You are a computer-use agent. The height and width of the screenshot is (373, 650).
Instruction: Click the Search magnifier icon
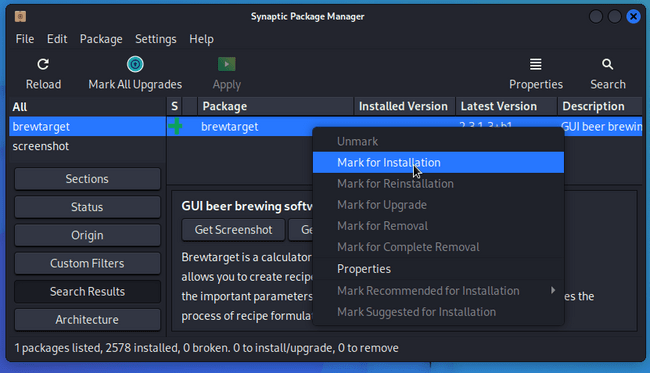click(607, 64)
